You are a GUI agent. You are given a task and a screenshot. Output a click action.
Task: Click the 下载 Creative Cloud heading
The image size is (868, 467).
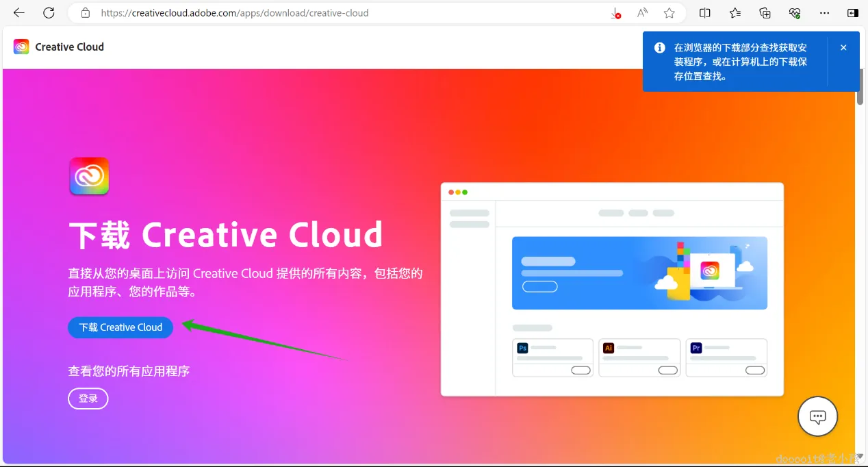226,234
